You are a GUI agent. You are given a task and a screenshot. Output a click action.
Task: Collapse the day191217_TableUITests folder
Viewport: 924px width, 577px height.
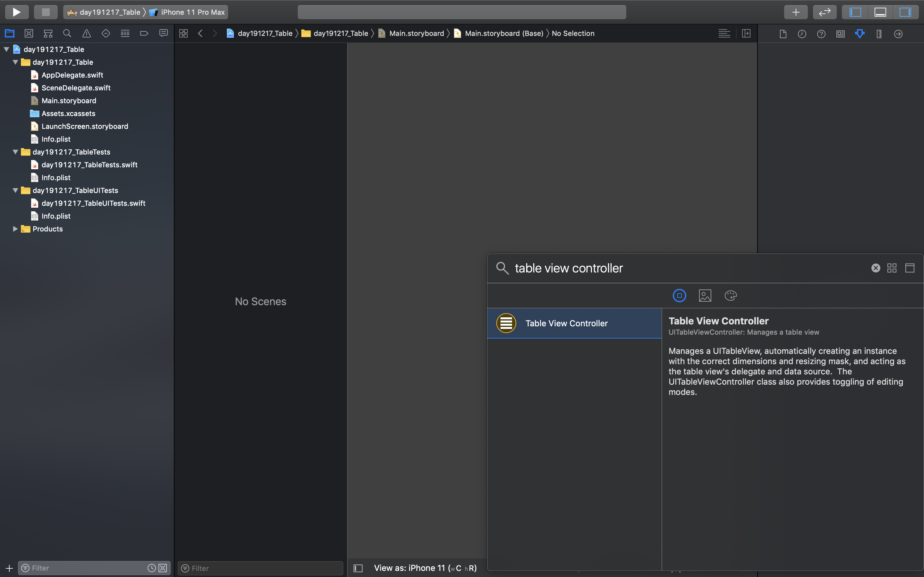[15, 190]
